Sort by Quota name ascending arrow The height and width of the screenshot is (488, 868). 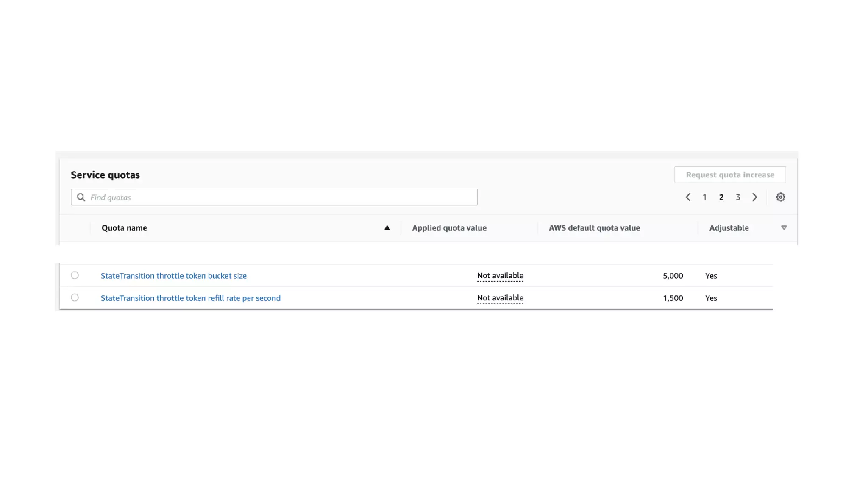(387, 228)
